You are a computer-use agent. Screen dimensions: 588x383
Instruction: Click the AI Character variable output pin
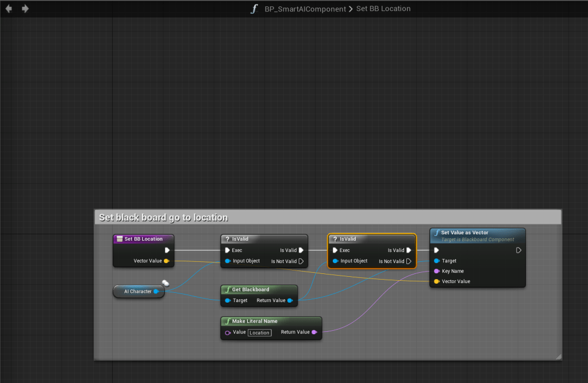coord(156,292)
